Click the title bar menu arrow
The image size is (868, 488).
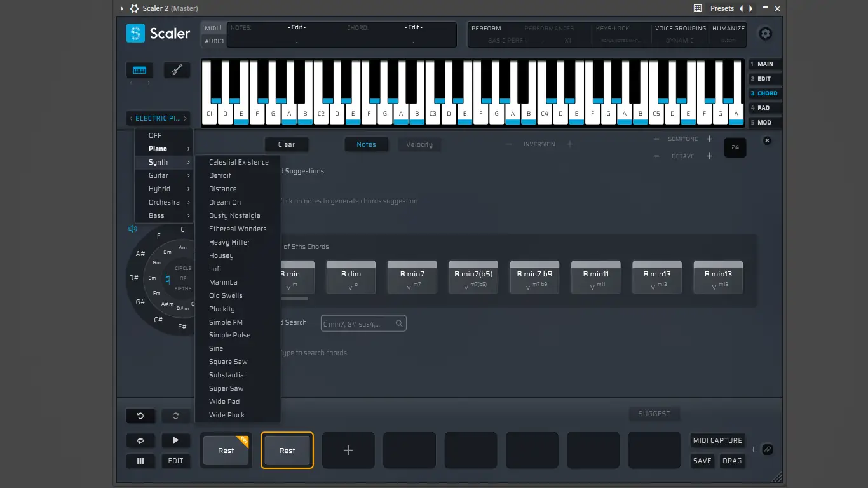coord(122,8)
